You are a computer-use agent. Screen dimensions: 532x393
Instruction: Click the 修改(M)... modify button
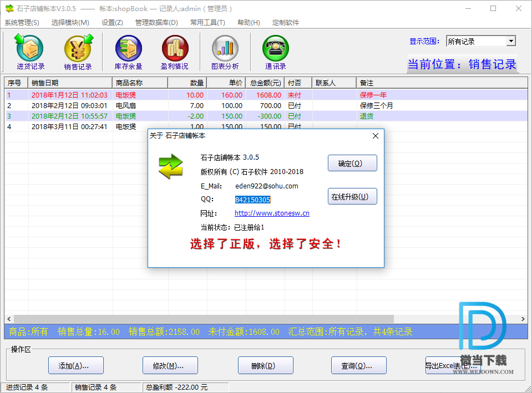point(170,365)
